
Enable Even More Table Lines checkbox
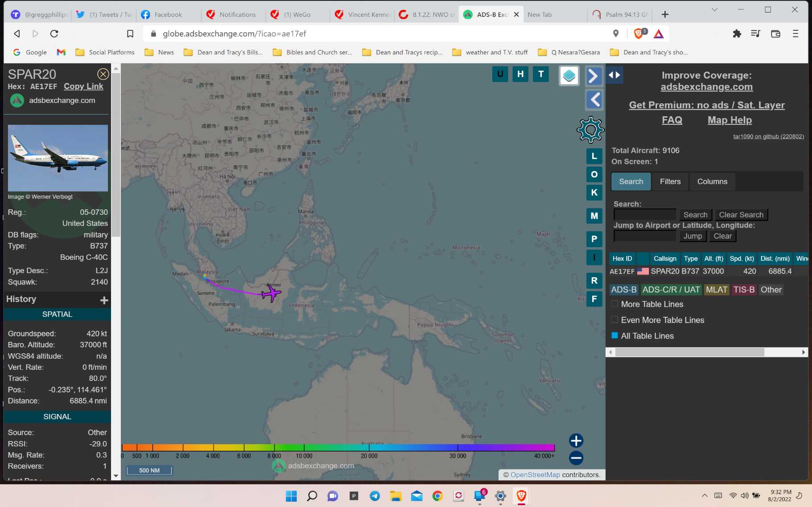point(614,319)
